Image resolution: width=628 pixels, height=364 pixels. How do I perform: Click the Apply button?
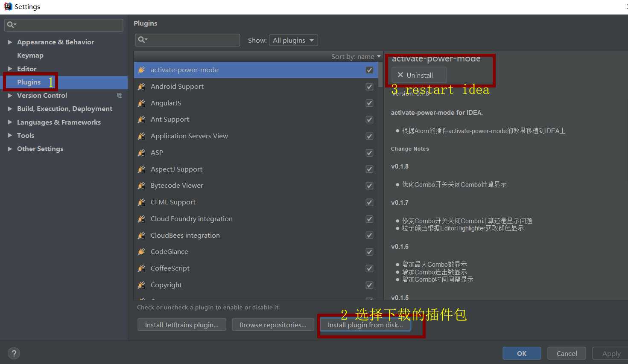point(611,353)
